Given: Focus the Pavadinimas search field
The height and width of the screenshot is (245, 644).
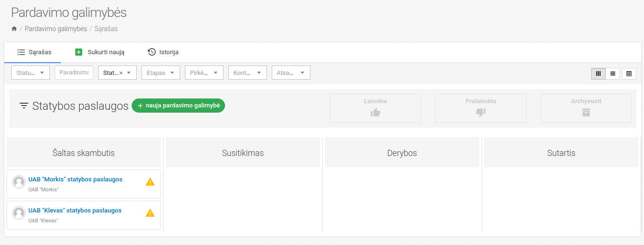Looking at the screenshot, I should (x=74, y=73).
